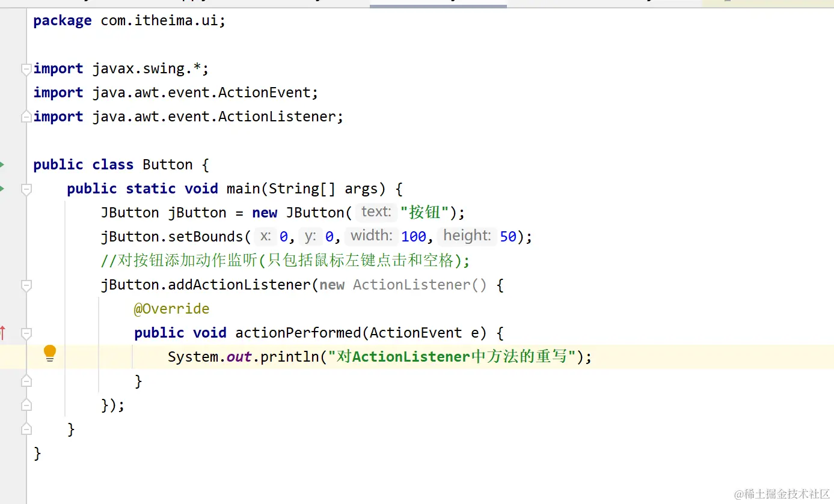Viewport: 834px width, 504px height.
Task: Click the "y:" parameter hint
Action: [310, 236]
